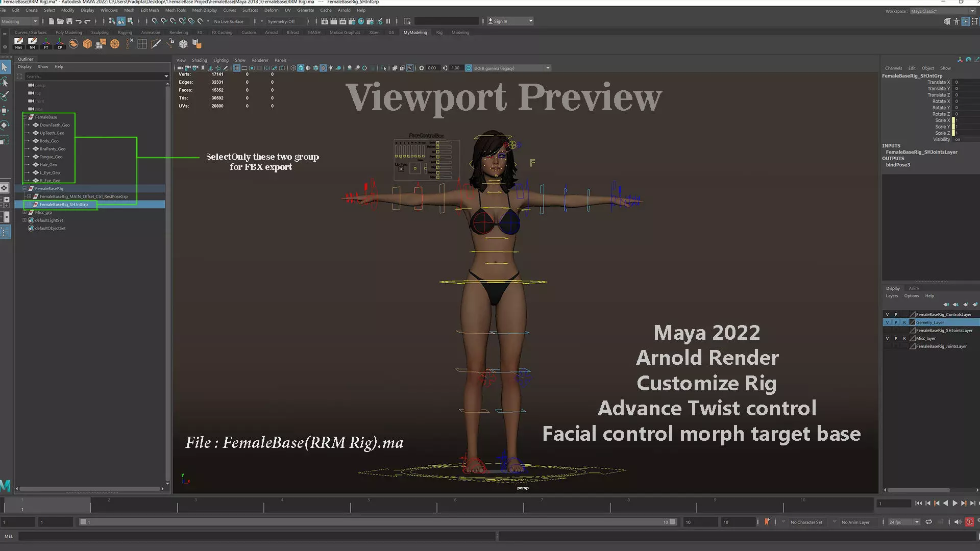This screenshot has height=551, width=980.
Task: Click the pause IPR render icon
Action: pos(388,21)
